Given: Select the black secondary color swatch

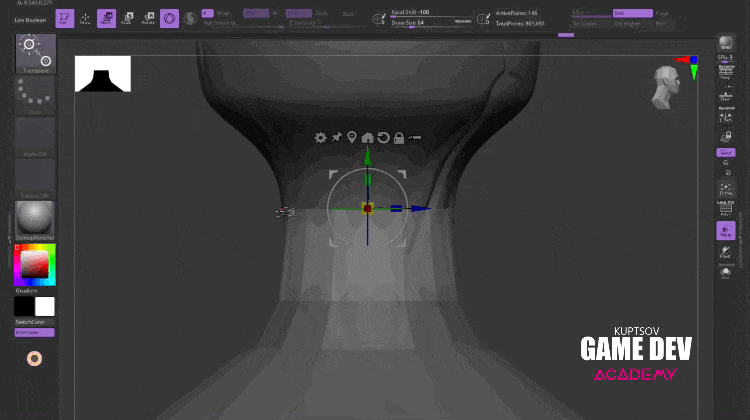Looking at the screenshot, I should [24, 307].
